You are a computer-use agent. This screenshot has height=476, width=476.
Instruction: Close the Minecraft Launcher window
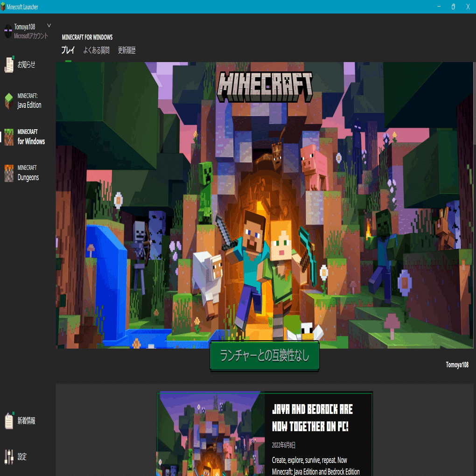pyautogui.click(x=468, y=7)
